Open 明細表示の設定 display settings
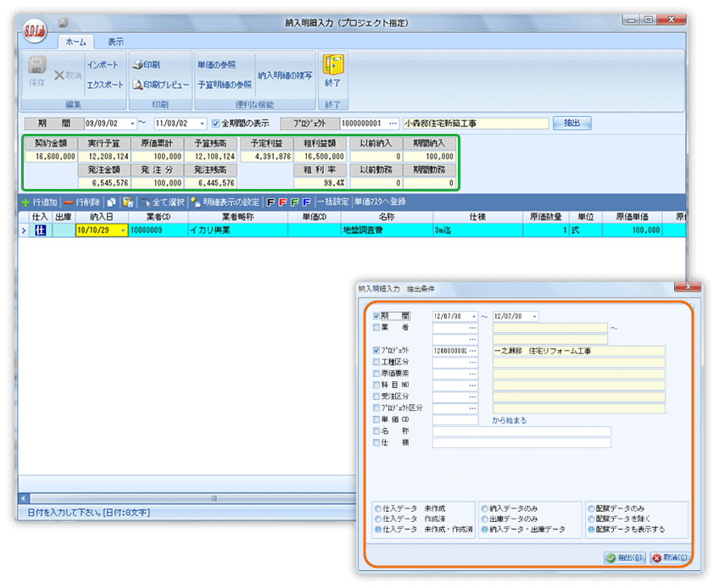Viewport: 719px width, 588px height. [x=226, y=202]
